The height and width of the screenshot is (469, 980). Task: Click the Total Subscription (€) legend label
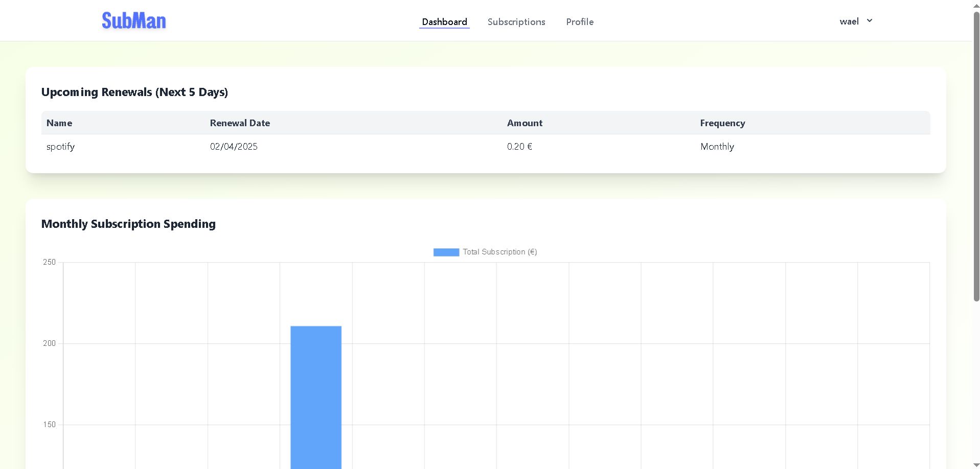(x=499, y=252)
